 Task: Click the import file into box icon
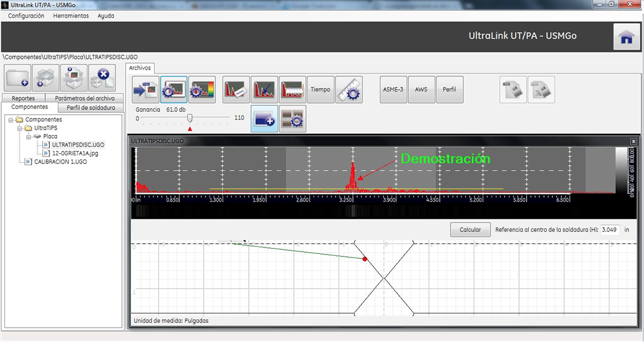tap(74, 77)
